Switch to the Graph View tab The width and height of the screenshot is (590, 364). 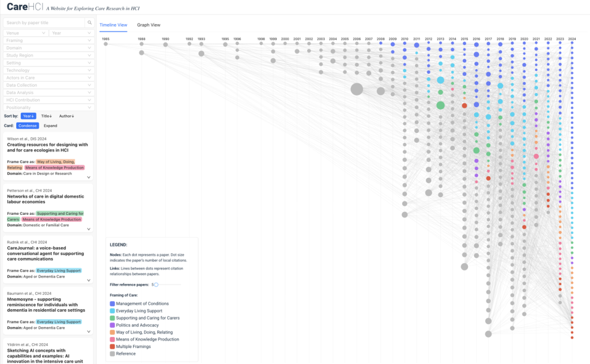(x=149, y=25)
